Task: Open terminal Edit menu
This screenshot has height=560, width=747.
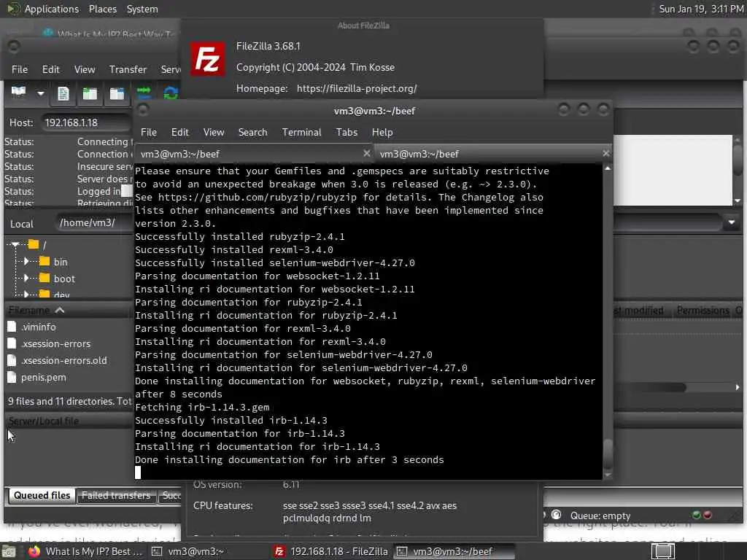Action: [179, 133]
